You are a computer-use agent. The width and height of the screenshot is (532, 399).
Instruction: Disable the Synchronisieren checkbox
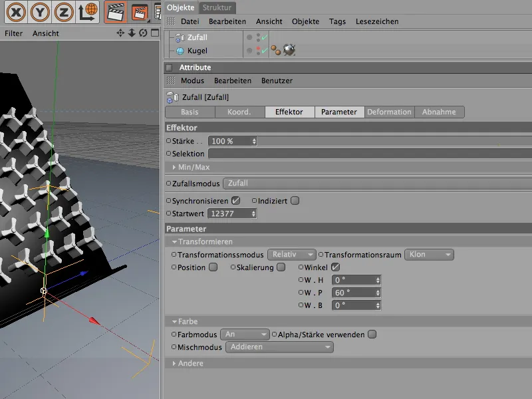pos(235,200)
